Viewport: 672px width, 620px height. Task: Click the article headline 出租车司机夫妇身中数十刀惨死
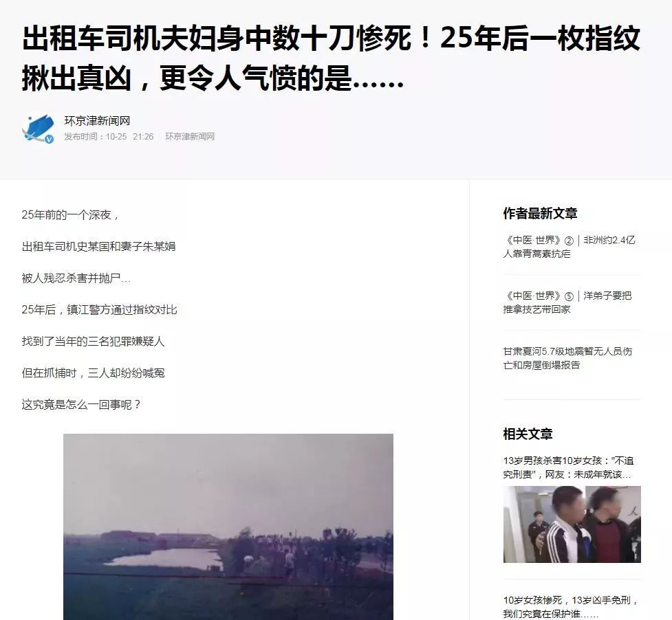pyautogui.click(x=331, y=58)
